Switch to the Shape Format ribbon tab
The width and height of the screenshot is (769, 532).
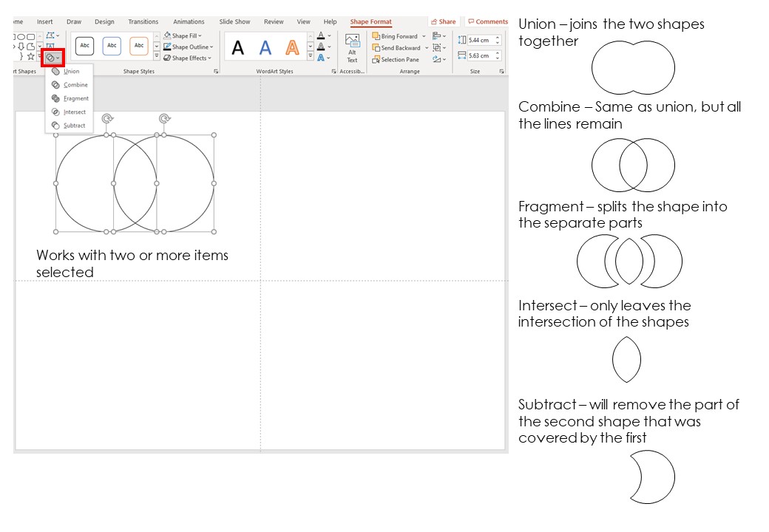(x=370, y=21)
